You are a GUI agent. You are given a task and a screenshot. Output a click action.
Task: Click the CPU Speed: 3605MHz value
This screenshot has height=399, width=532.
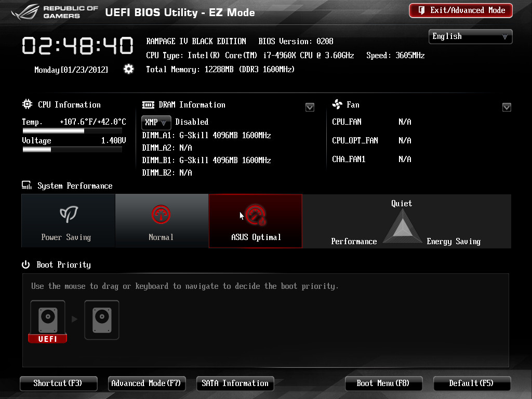(x=395, y=55)
